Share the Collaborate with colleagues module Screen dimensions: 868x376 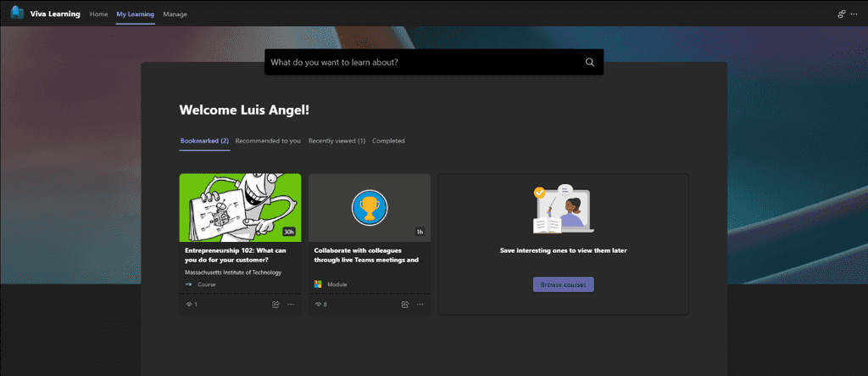pos(404,304)
